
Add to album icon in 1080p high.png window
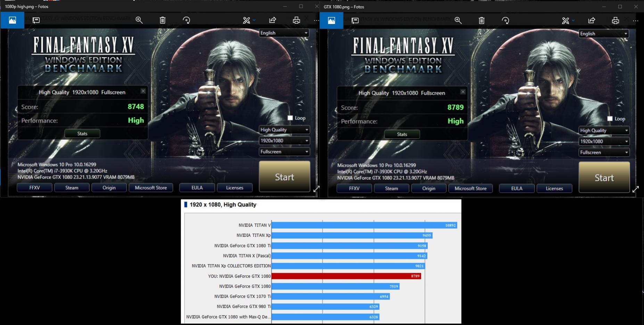tap(36, 20)
